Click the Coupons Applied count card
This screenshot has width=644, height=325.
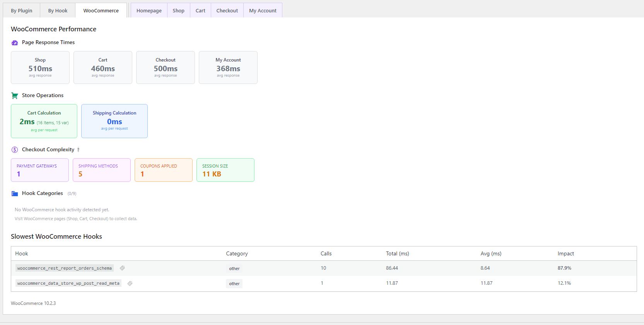pyautogui.click(x=164, y=170)
